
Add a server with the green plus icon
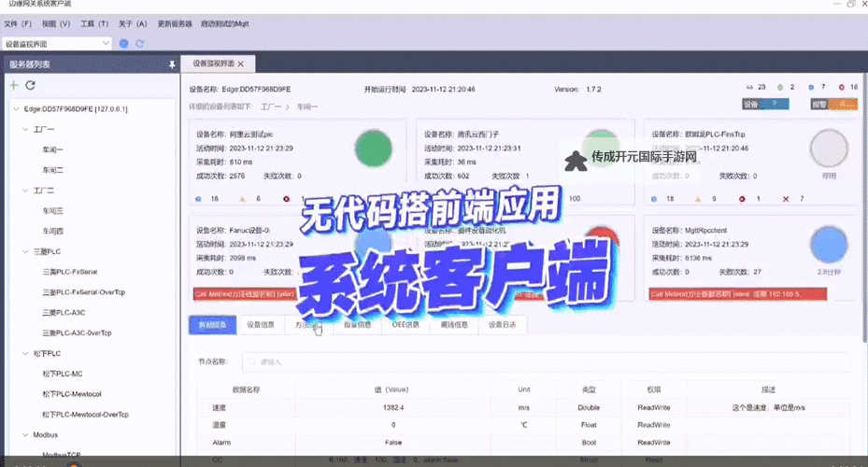tap(14, 85)
